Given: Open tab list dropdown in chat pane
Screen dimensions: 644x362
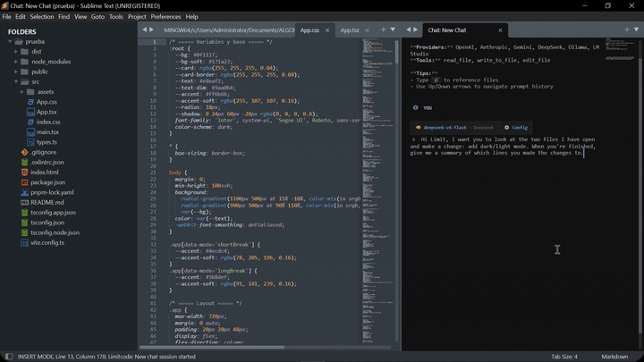Looking at the screenshot, I should [x=636, y=29].
